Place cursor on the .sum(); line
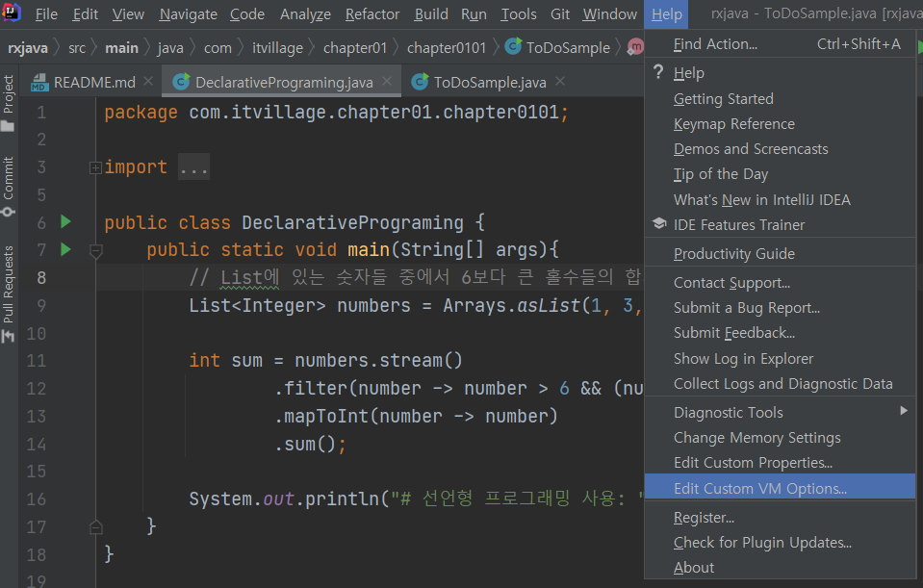Viewport: 923px width, 588px height. pos(311,444)
